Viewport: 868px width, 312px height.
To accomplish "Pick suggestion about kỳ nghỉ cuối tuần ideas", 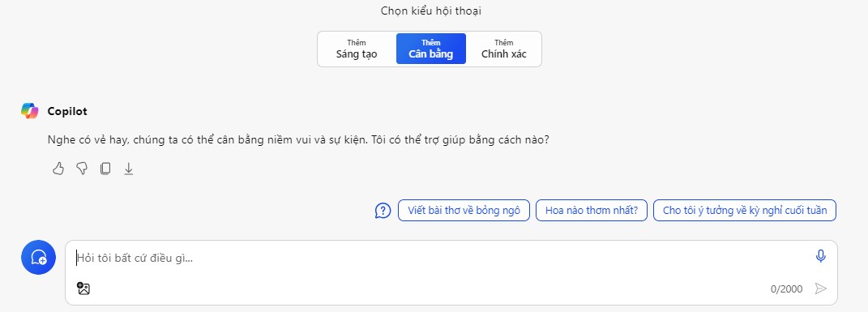I will (745, 210).
